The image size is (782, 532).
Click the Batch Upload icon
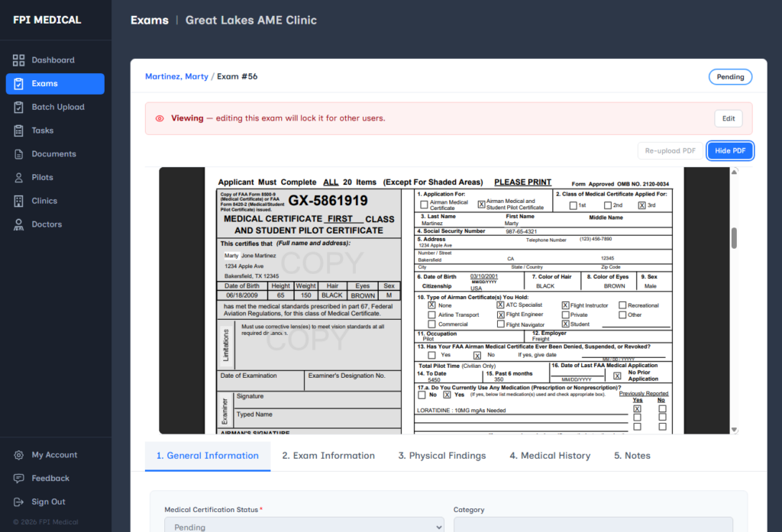18,107
